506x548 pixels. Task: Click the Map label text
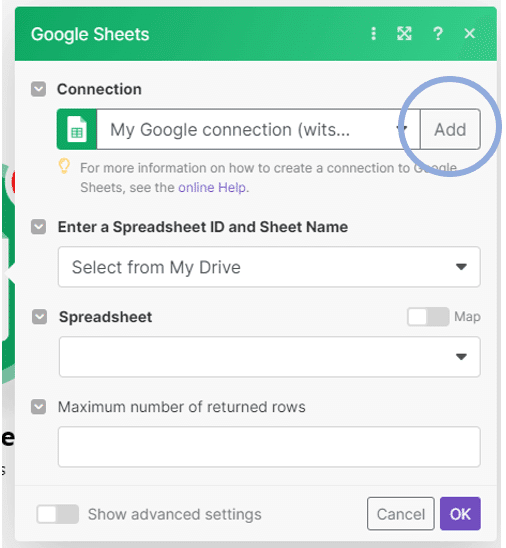467,317
